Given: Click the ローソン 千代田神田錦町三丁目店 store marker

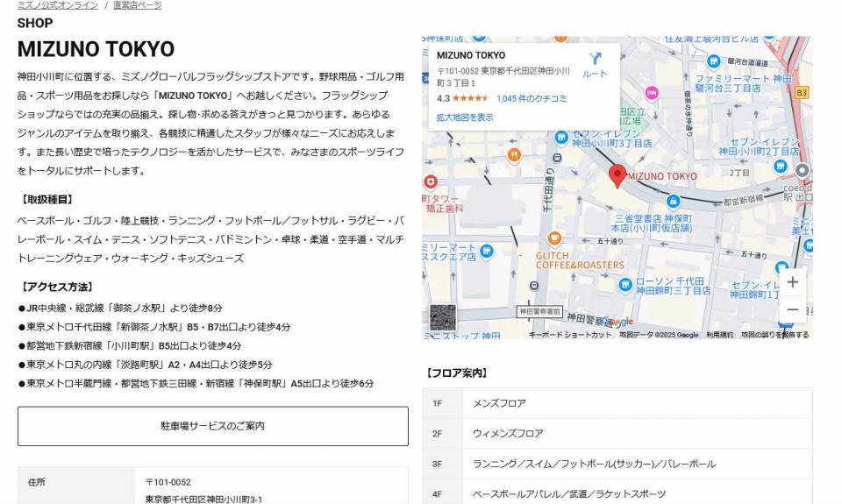Looking at the screenshot, I should pos(624,284).
